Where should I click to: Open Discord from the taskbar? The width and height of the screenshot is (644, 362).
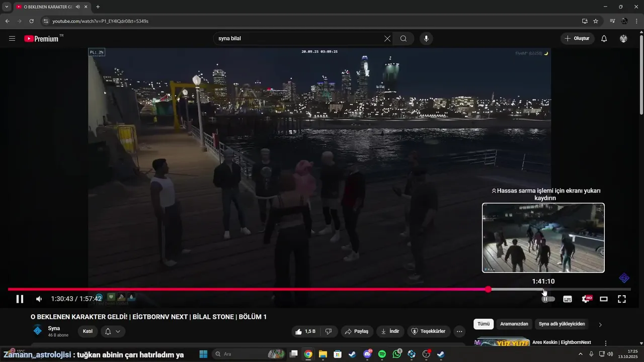(367, 354)
